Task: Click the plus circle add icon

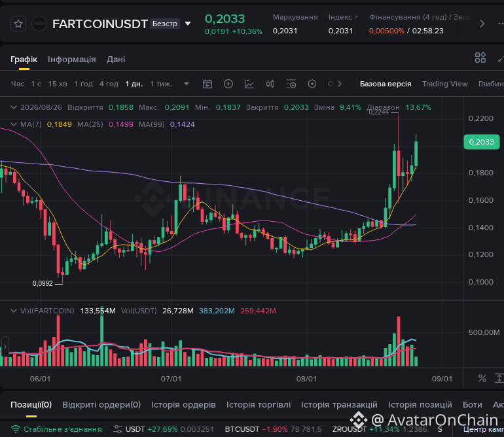Action: tap(228, 84)
